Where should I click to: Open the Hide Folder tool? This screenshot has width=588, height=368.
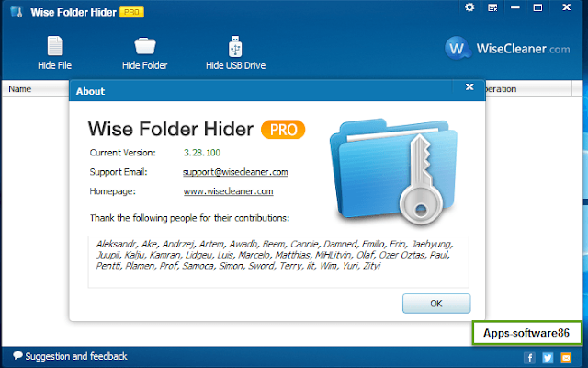pos(145,52)
